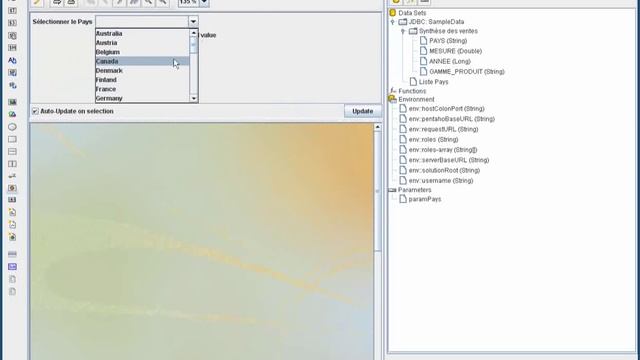Select the GAMME_PRODUIT (String) field
Image resolution: width=640 pixels, height=360 pixels.
coord(467,71)
